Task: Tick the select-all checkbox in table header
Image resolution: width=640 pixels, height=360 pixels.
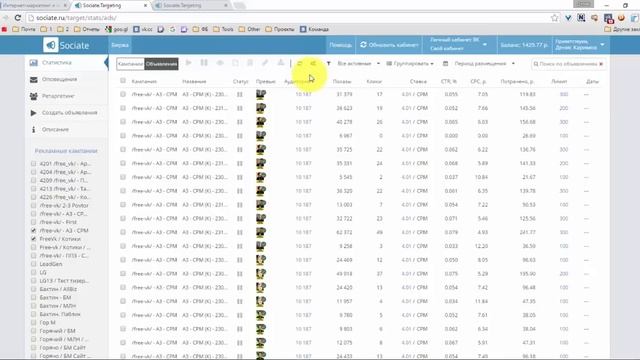Action: 123,81
